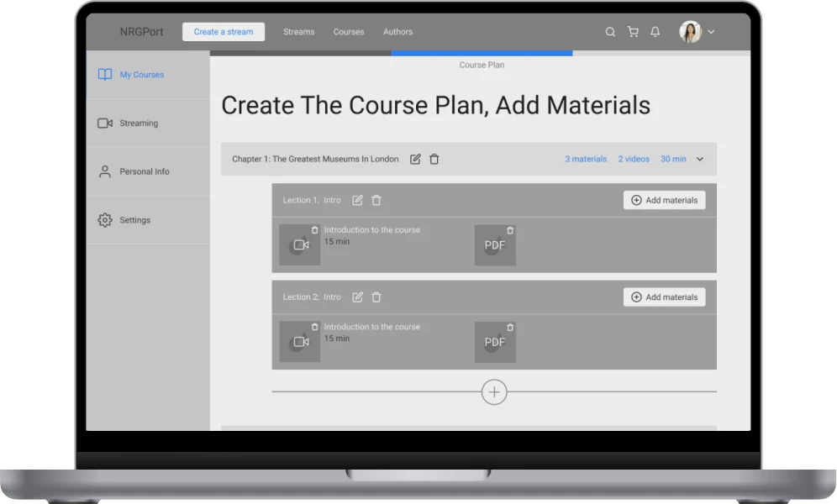Click the light gray final progress step

[x=661, y=53]
